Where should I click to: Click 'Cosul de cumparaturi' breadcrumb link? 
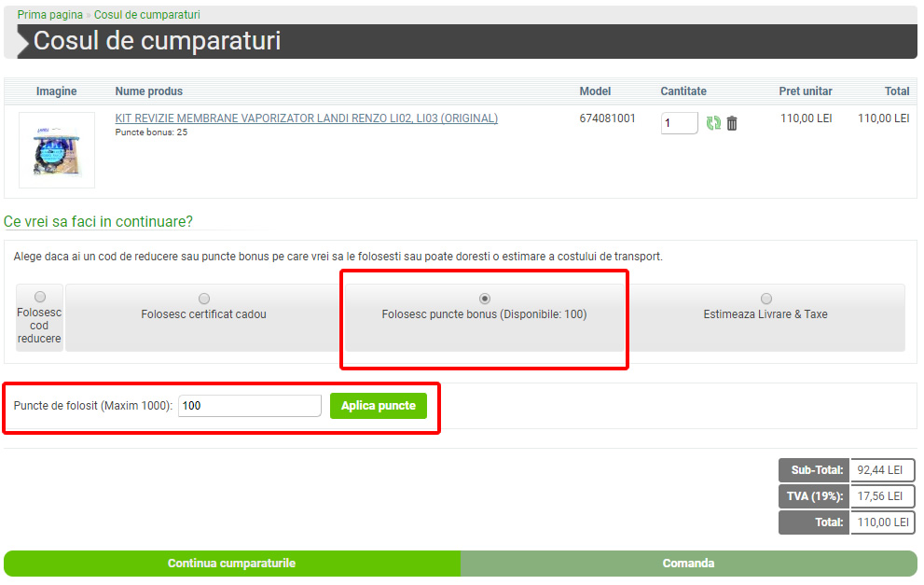pyautogui.click(x=146, y=15)
